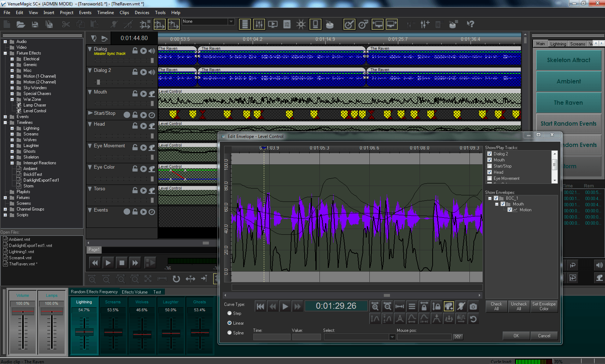Switch to Lightning tab in right panel
This screenshot has width=605, height=364.
coord(558,44)
